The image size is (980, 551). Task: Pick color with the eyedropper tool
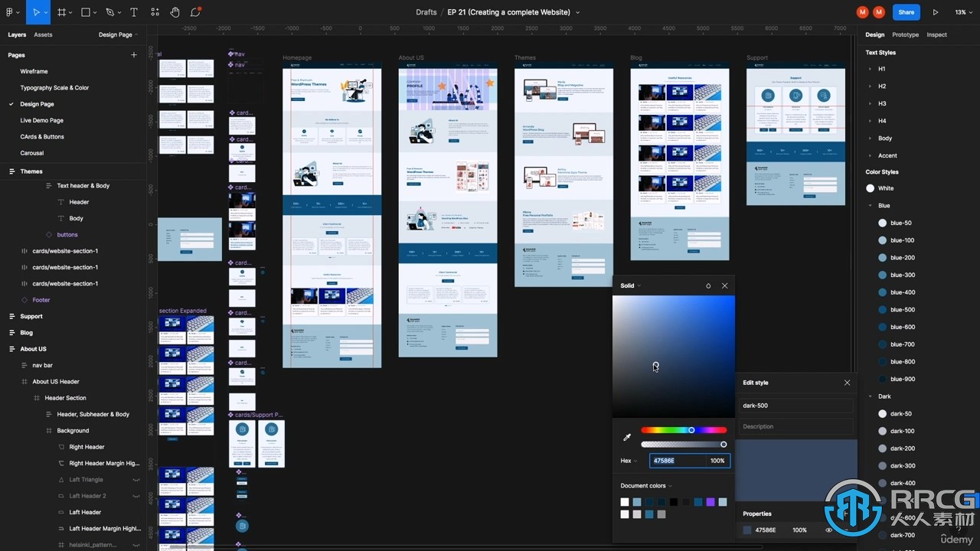pos(627,437)
